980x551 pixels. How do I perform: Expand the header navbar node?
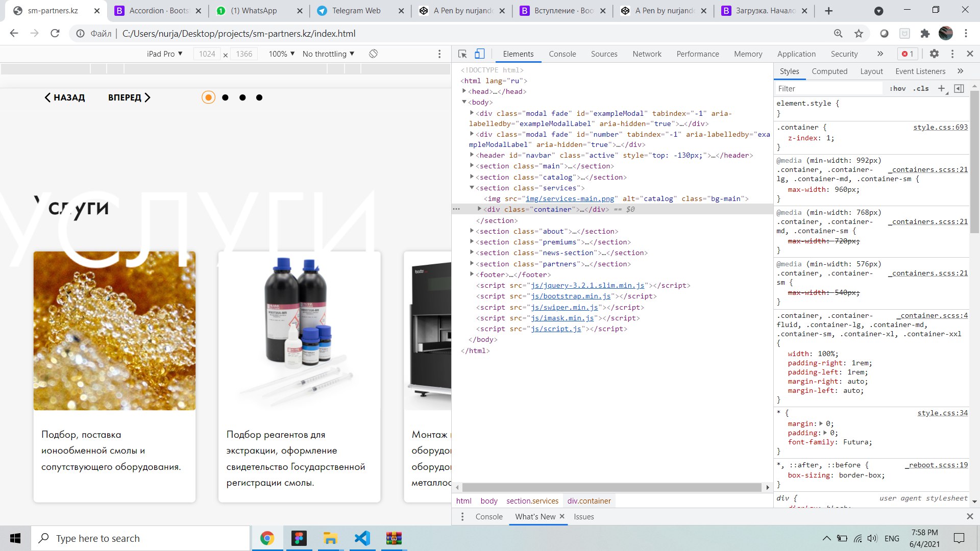tap(472, 155)
